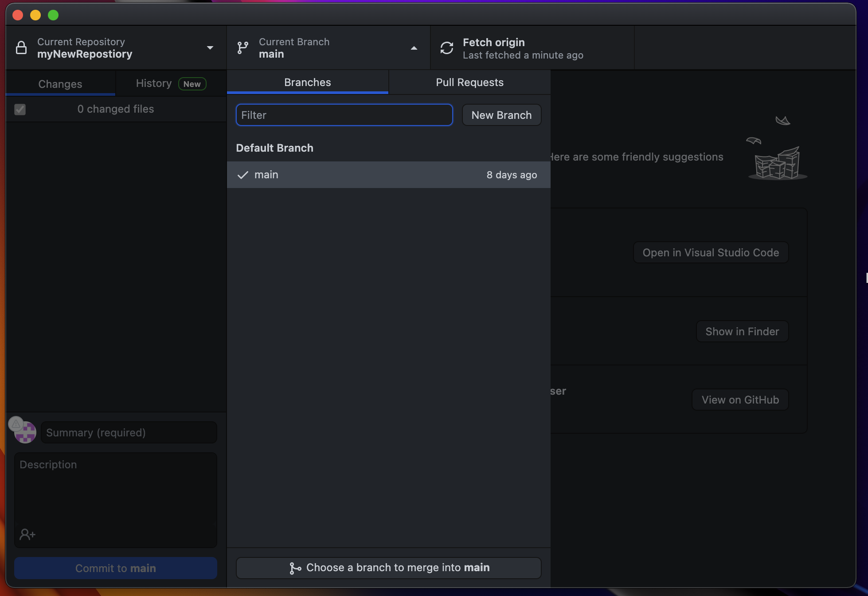
Task: Click the add co-authors person icon
Action: (27, 534)
